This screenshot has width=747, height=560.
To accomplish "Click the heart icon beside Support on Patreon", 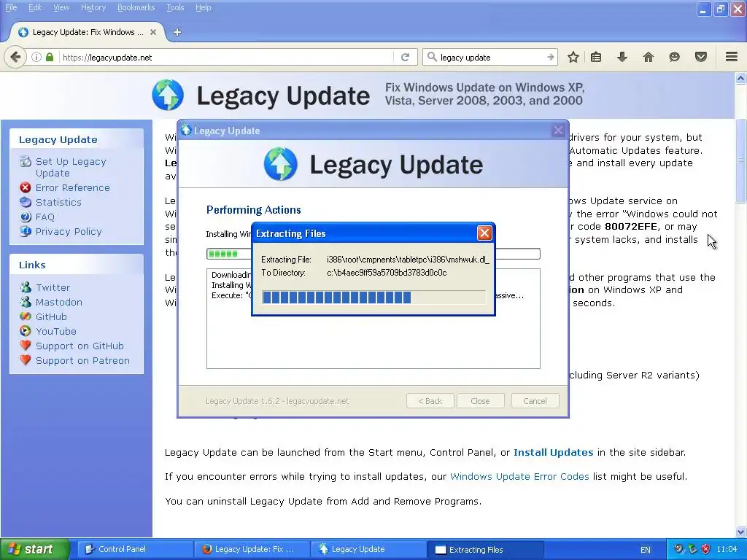I will tap(26, 360).
